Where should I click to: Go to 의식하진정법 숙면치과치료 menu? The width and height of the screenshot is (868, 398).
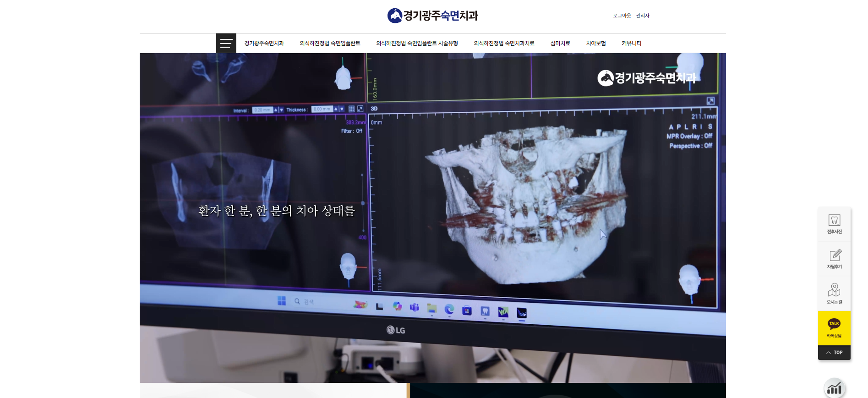[x=504, y=44]
